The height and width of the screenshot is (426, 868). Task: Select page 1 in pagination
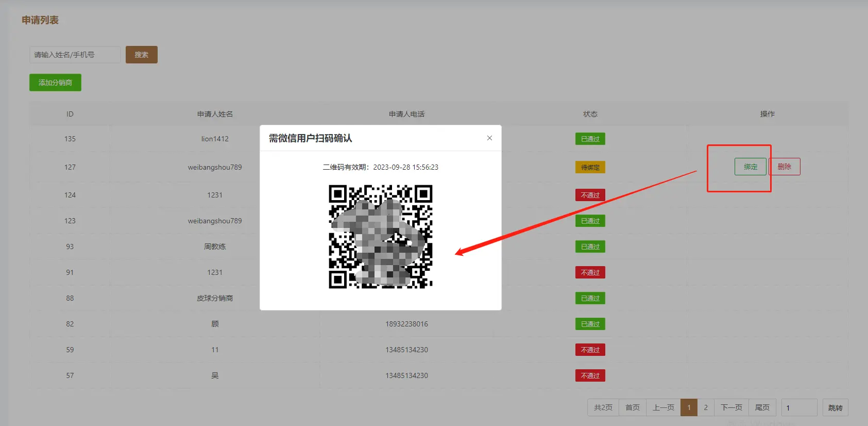pos(689,407)
